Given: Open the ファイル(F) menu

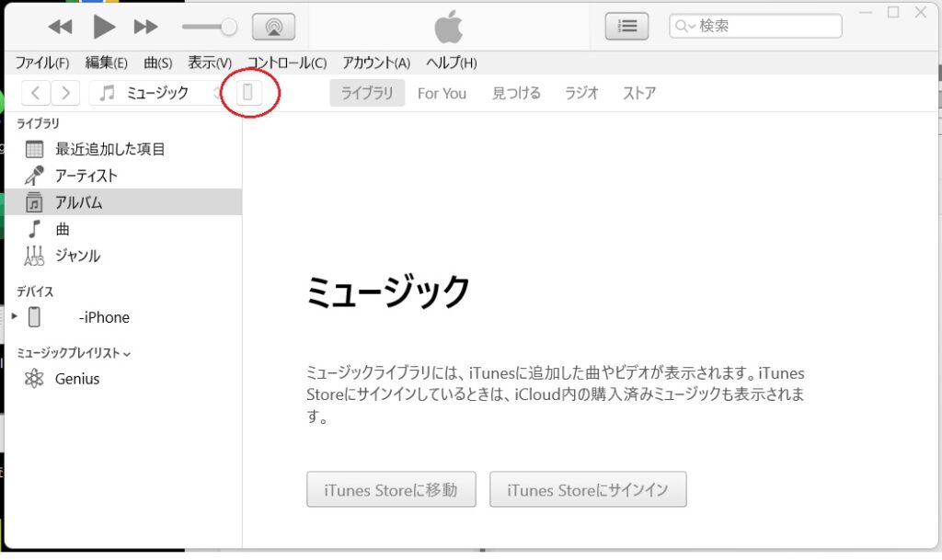Looking at the screenshot, I should [x=42, y=63].
